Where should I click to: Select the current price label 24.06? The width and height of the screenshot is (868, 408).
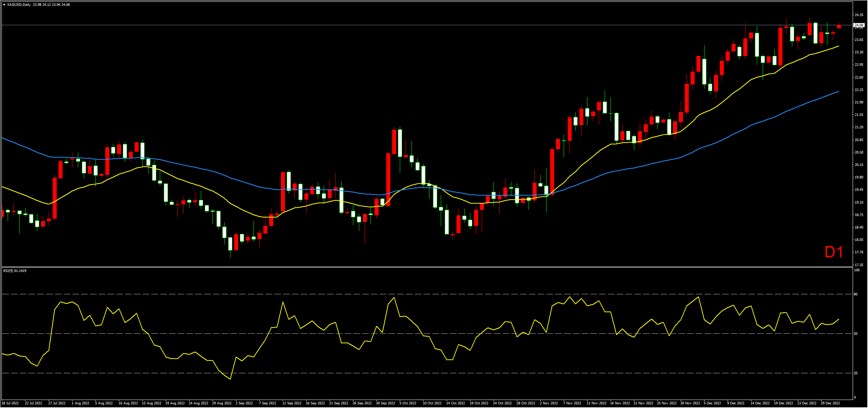(x=859, y=25)
